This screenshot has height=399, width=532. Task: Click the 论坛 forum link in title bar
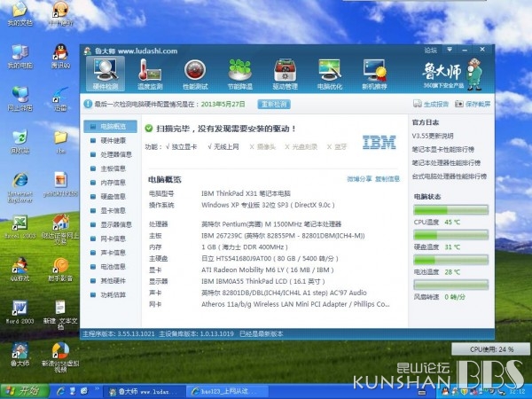(431, 51)
